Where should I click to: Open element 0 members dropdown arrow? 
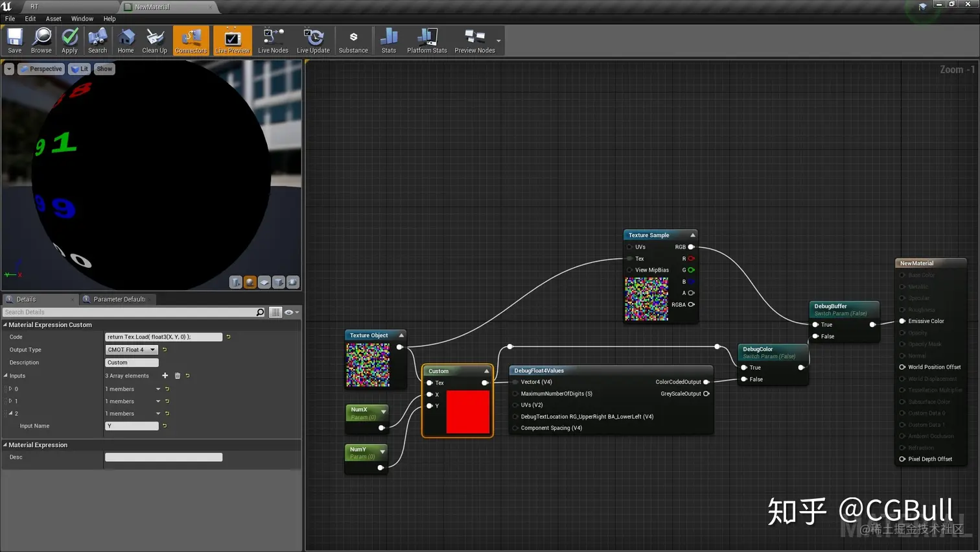point(157,389)
